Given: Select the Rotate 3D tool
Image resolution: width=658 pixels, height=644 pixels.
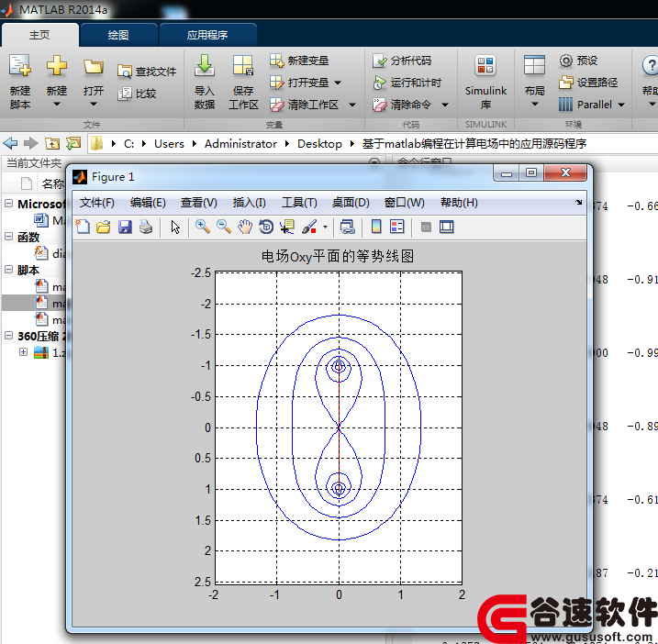Looking at the screenshot, I should coord(266,227).
